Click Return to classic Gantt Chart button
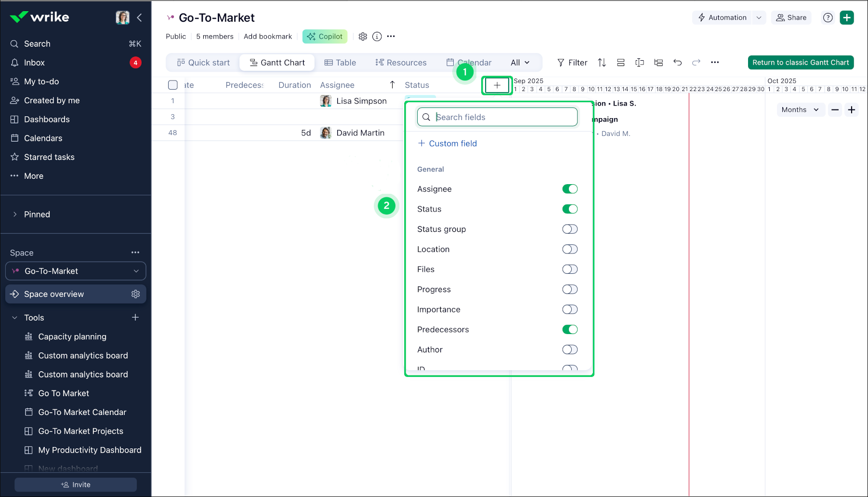The width and height of the screenshot is (868, 497). [801, 62]
